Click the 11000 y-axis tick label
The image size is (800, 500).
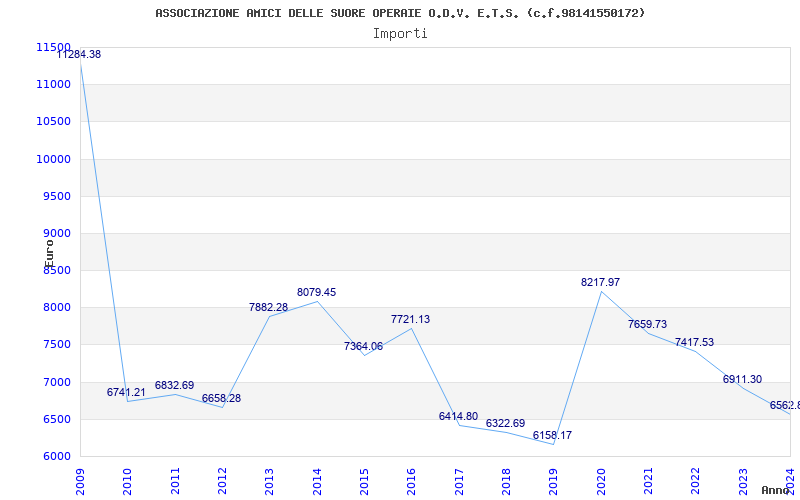(x=53, y=84)
